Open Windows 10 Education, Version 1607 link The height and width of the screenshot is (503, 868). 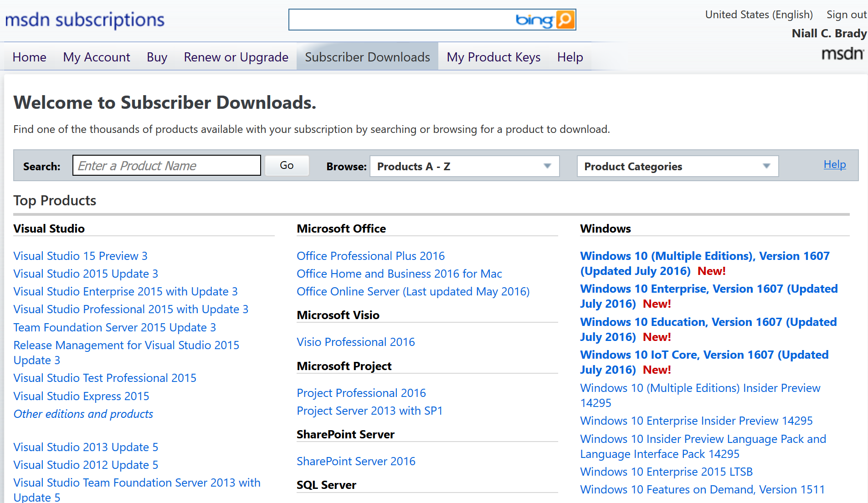(x=708, y=329)
